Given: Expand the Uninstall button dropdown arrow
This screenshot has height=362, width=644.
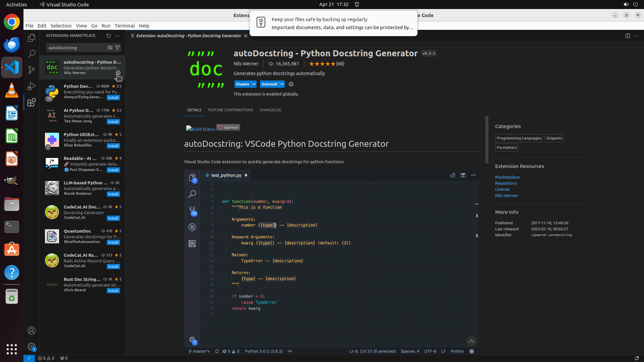Looking at the screenshot, I should click(x=282, y=84).
